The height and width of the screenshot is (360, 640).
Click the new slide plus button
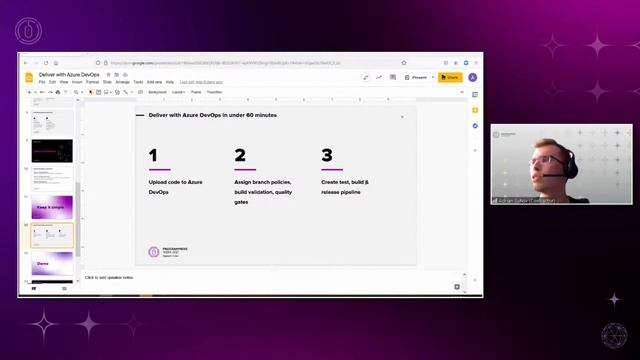click(29, 92)
